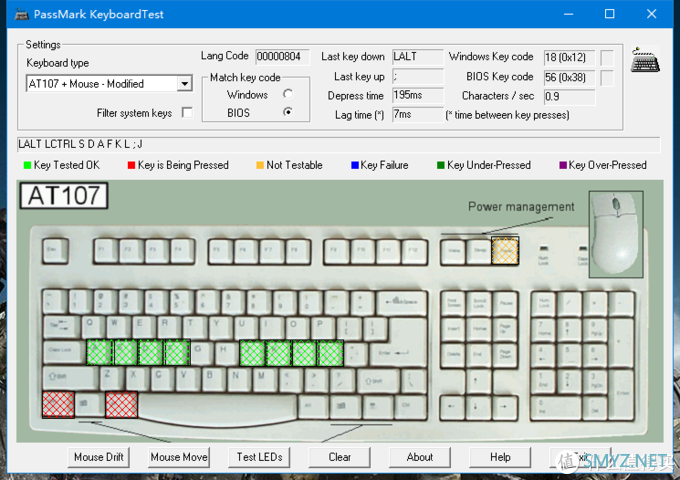This screenshot has width=680, height=480.
Task: Click the Windows Key code value field
Action: tap(569, 57)
